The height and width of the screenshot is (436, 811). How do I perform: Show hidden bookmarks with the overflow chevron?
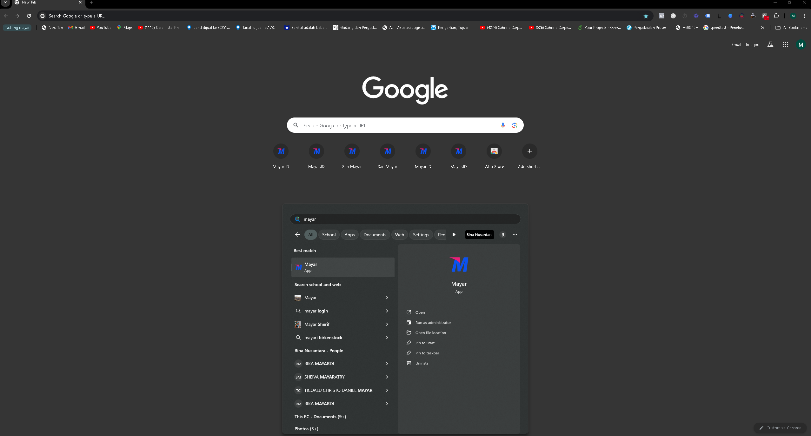pyautogui.click(x=762, y=27)
